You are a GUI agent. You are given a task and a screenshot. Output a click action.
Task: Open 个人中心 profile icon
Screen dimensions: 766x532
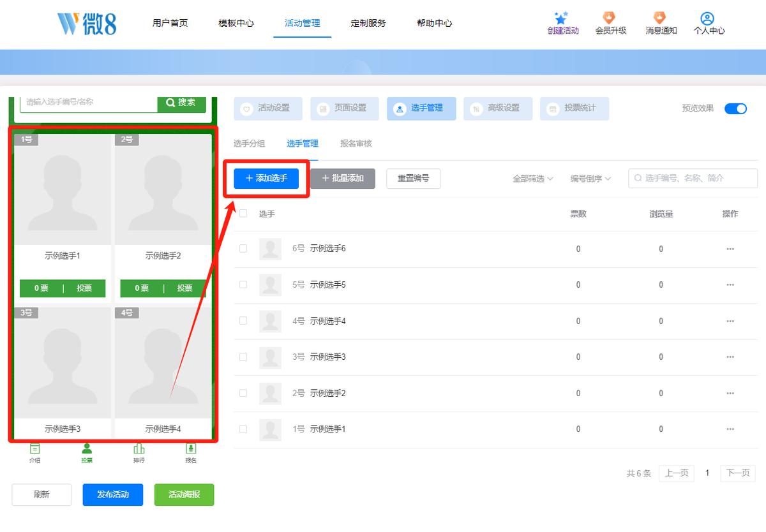[x=707, y=18]
